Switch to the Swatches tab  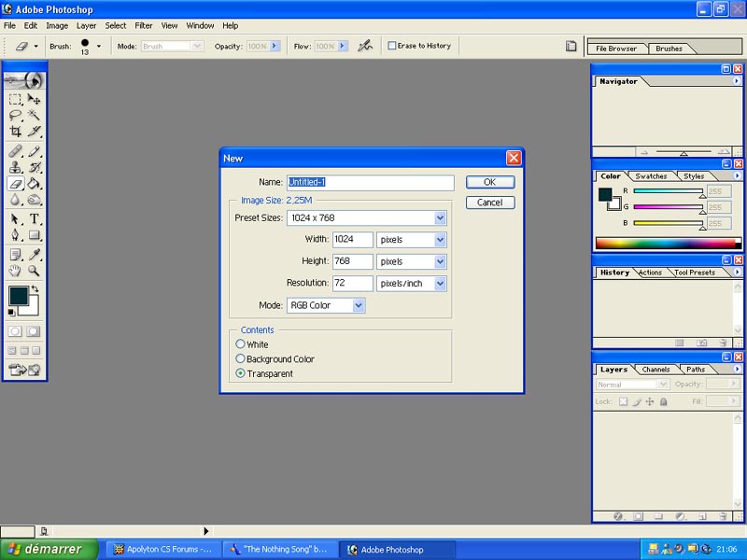coord(651,176)
